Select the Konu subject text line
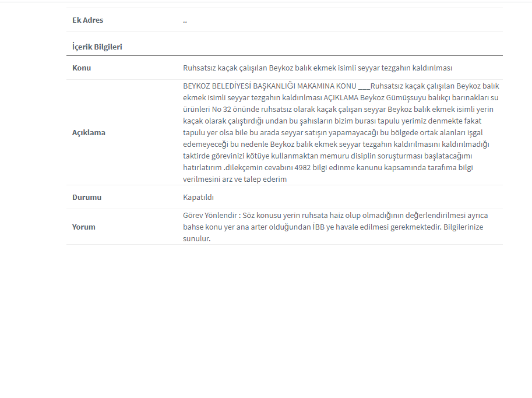Viewport: 532px width, 398px height. tap(318, 68)
